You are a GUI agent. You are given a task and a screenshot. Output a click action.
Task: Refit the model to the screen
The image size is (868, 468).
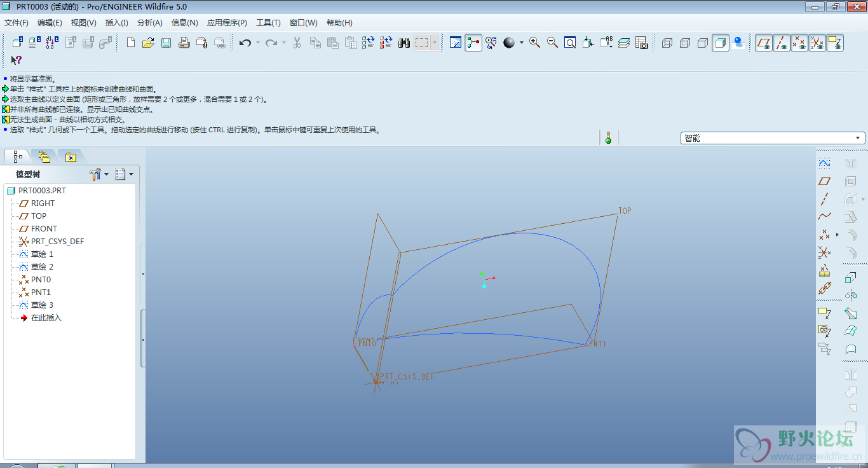click(x=570, y=43)
